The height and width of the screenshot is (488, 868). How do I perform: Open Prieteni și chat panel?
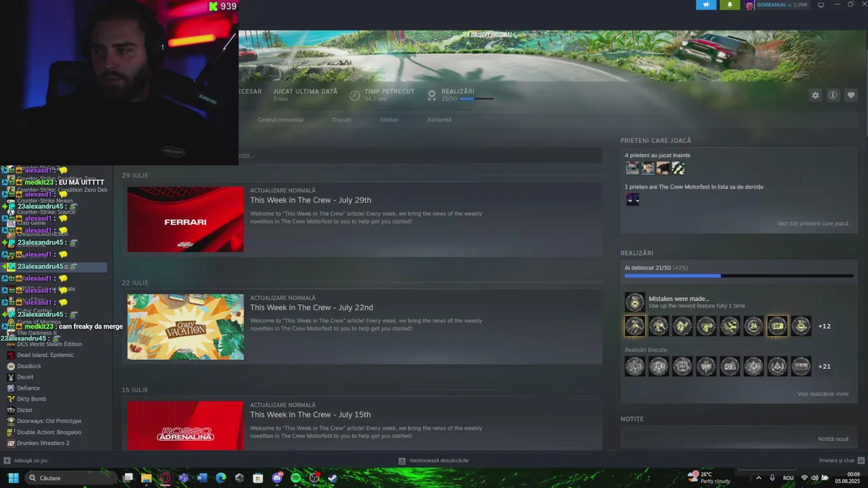(x=842, y=461)
